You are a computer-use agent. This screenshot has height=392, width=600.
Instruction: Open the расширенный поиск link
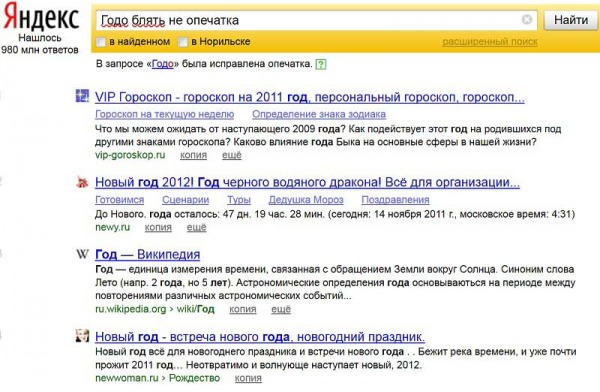[x=490, y=42]
